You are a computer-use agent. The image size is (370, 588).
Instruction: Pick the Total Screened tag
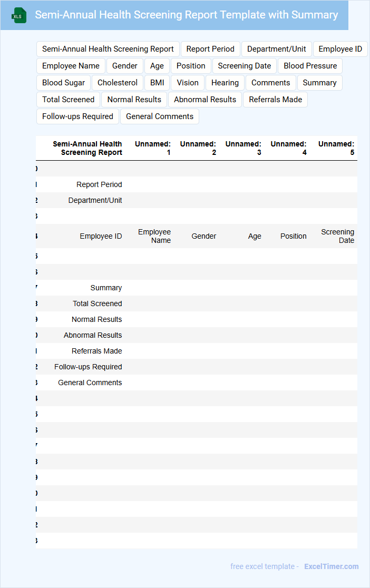(x=69, y=100)
